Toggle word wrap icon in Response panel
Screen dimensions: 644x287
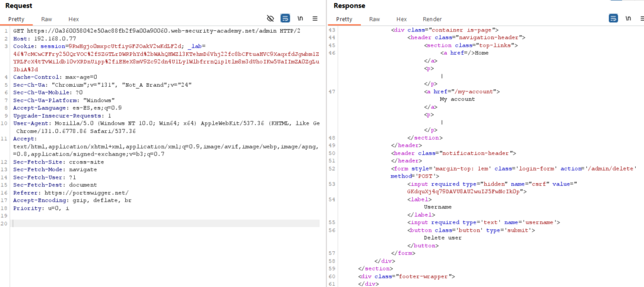pyautogui.click(x=613, y=18)
